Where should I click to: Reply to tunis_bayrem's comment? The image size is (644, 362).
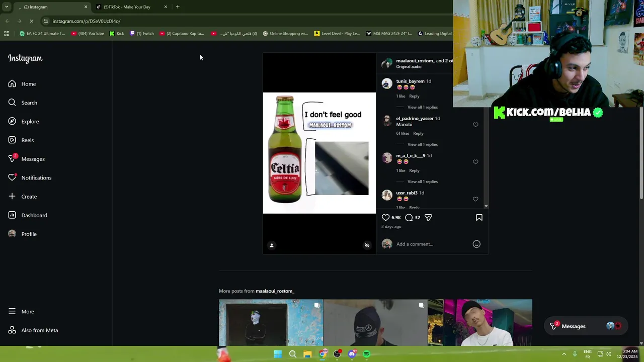pyautogui.click(x=414, y=96)
